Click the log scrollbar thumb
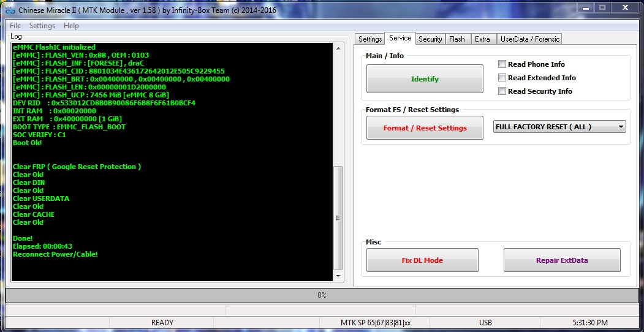 coord(338,218)
